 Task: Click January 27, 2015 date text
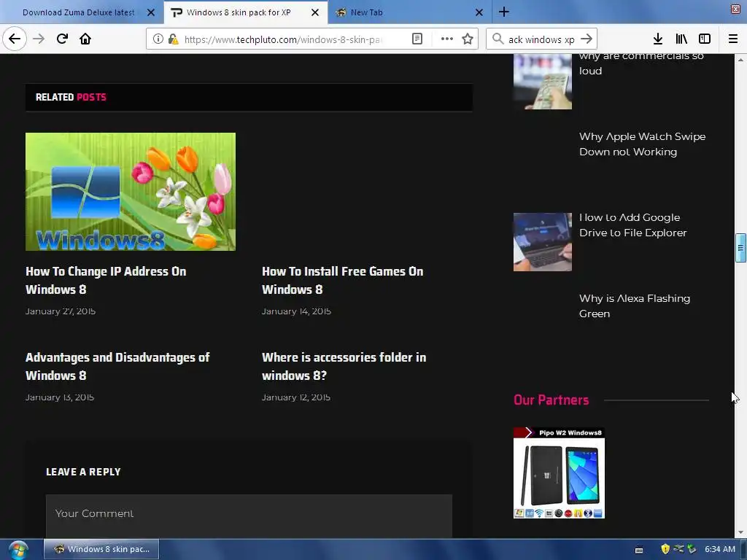[61, 311]
